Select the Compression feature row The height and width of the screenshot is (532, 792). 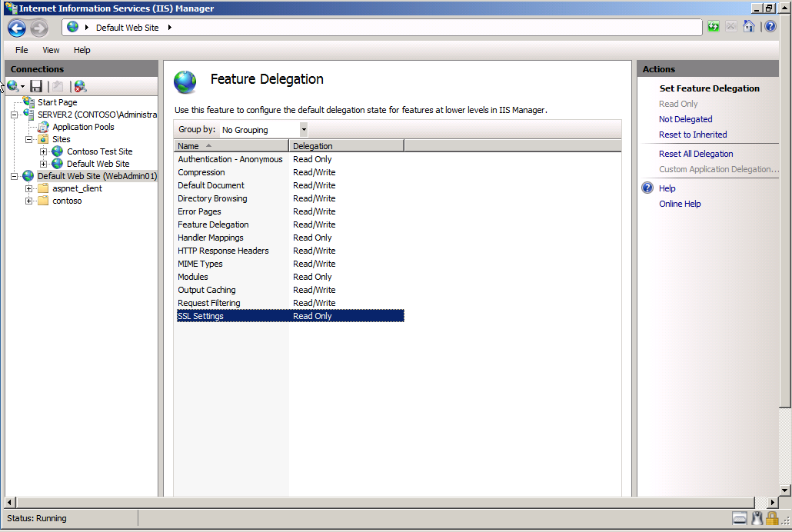(290, 172)
